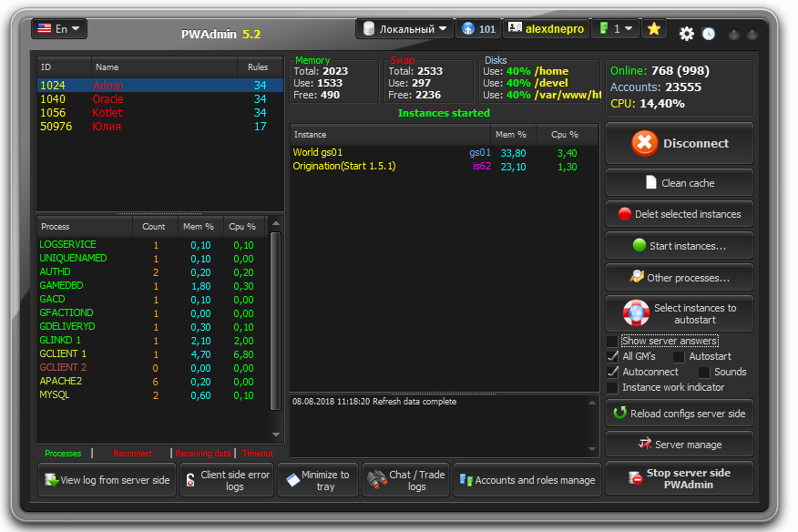798x532 pixels.
Task: Click the Other processes icon
Action: pyautogui.click(x=637, y=276)
